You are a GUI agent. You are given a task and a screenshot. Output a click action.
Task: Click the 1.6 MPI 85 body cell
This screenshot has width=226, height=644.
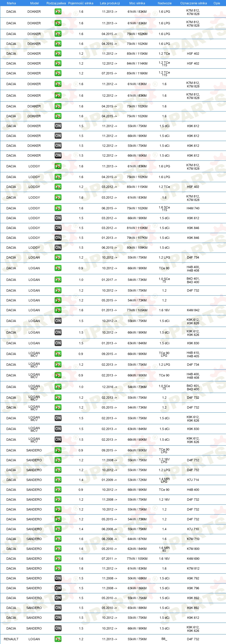click(164, 549)
